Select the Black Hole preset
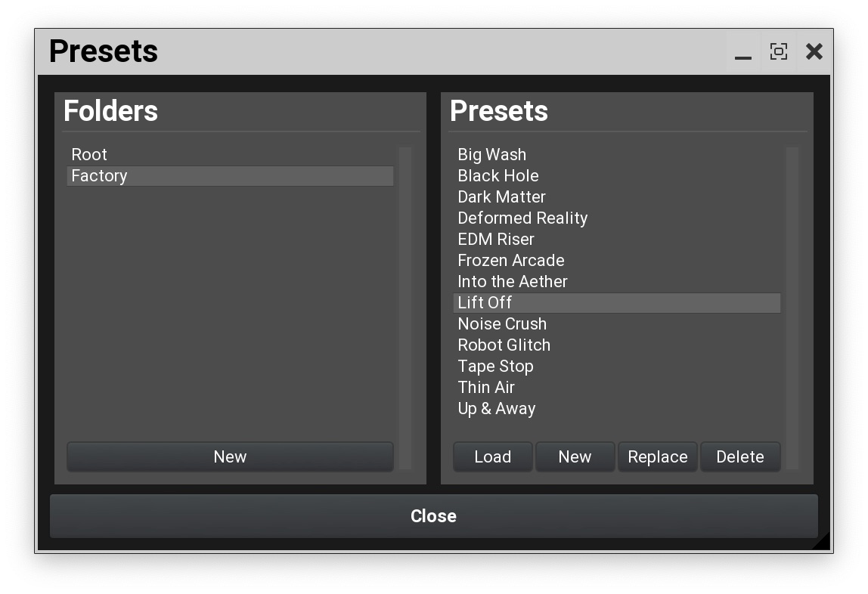 click(x=498, y=175)
